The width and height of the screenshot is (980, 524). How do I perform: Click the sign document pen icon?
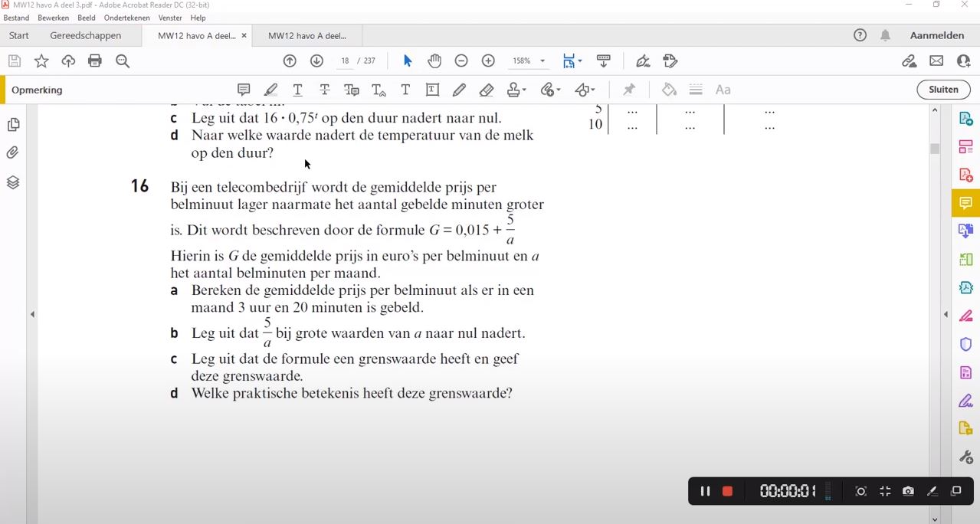click(x=643, y=61)
